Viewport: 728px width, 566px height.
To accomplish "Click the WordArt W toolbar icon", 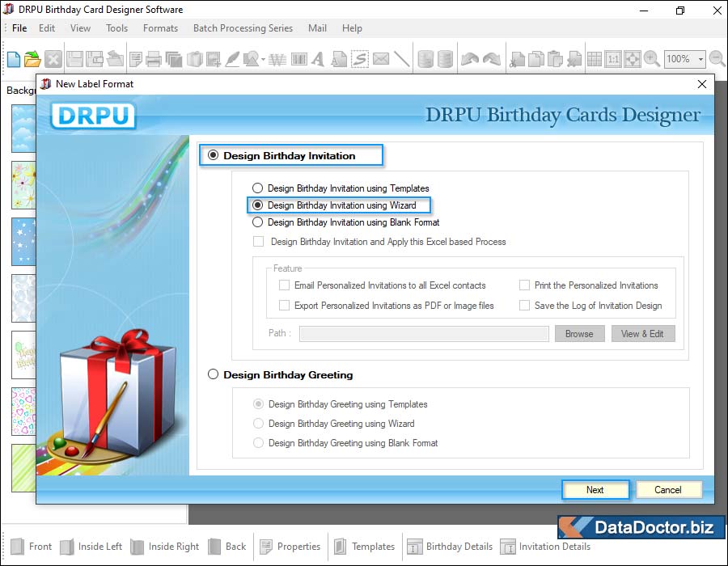I will (277, 59).
